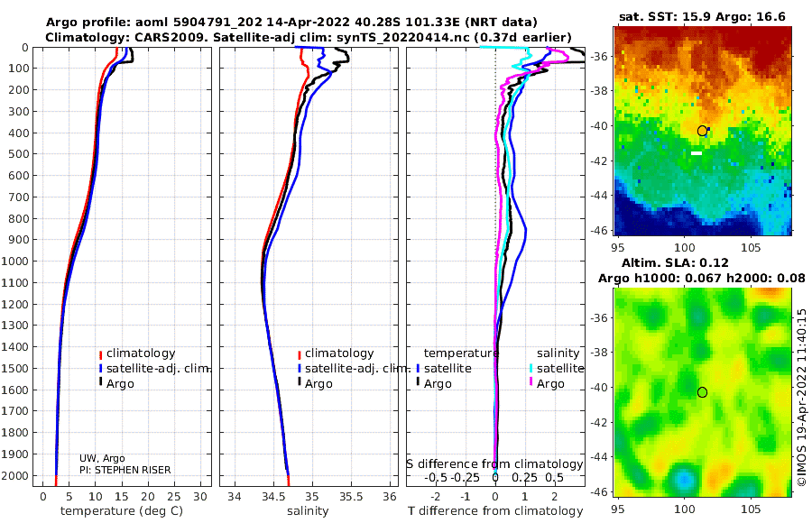Click the 'Altim. SLA: 0.12' heading
The height and width of the screenshot is (523, 812).
click(x=675, y=262)
